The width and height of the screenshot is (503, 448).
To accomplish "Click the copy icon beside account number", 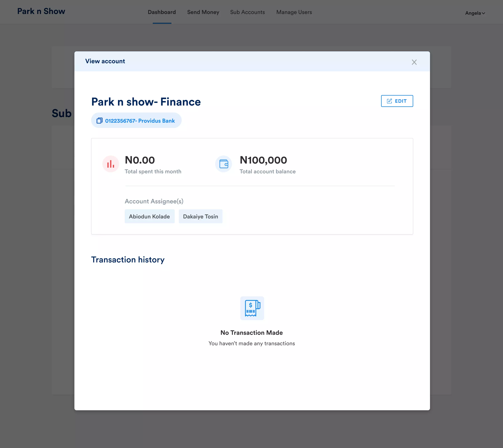I will [99, 121].
